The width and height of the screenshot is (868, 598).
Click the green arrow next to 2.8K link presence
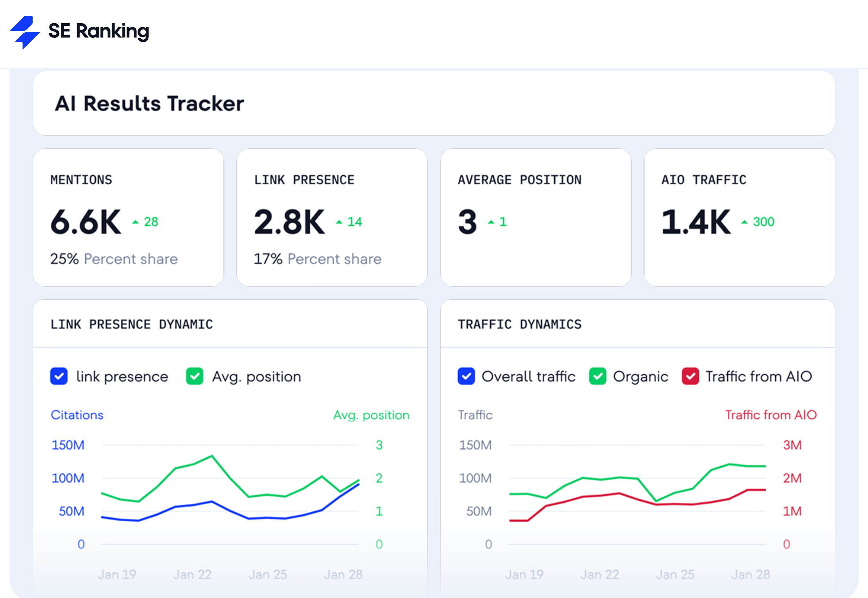pyautogui.click(x=339, y=221)
